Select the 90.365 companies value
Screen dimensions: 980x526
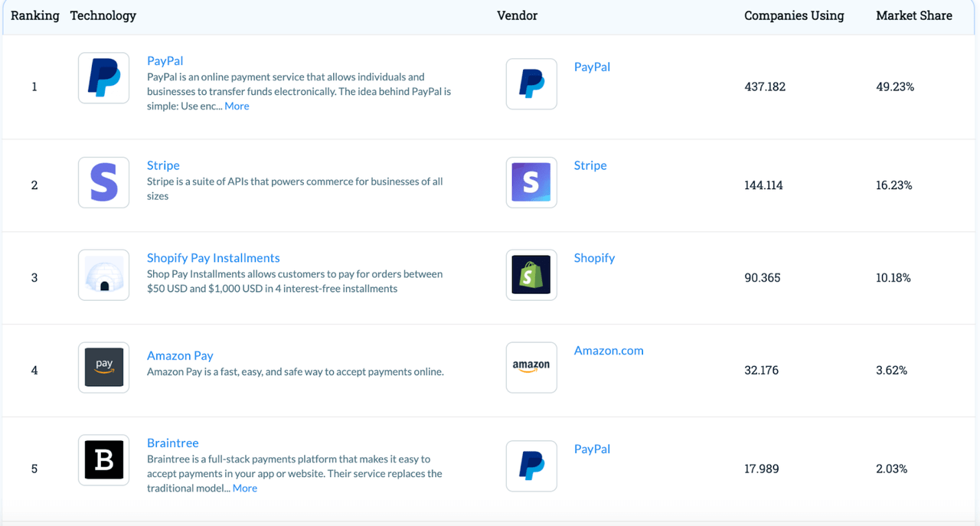[x=763, y=278]
